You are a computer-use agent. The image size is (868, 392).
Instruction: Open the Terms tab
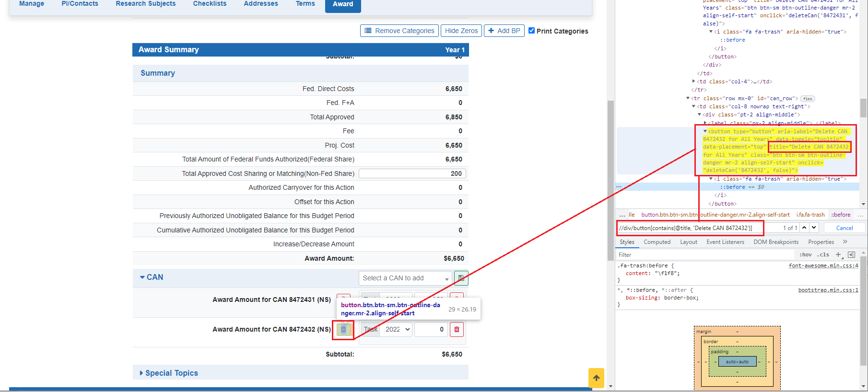point(305,4)
